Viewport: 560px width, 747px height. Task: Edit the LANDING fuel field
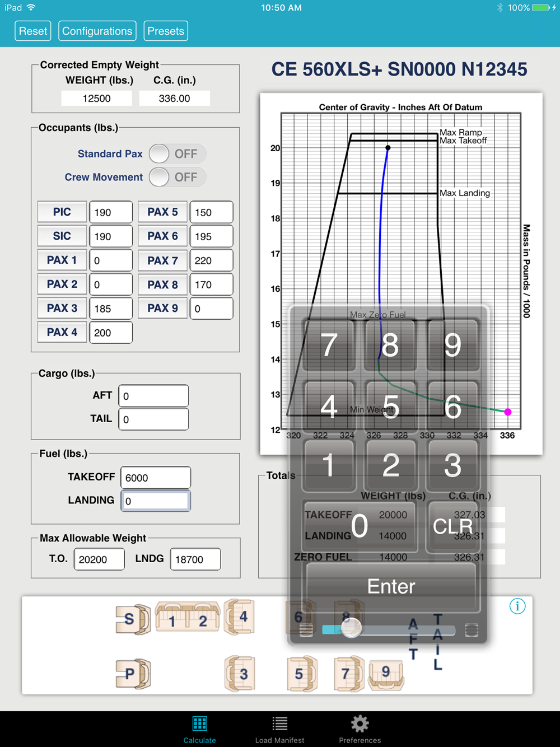[x=156, y=501]
